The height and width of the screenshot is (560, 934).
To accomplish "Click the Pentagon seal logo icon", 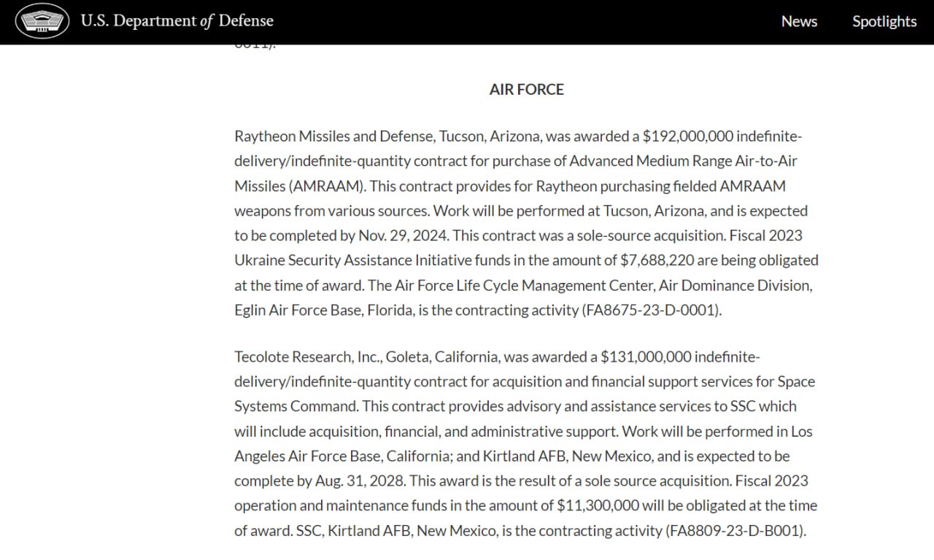I will click(x=42, y=21).
